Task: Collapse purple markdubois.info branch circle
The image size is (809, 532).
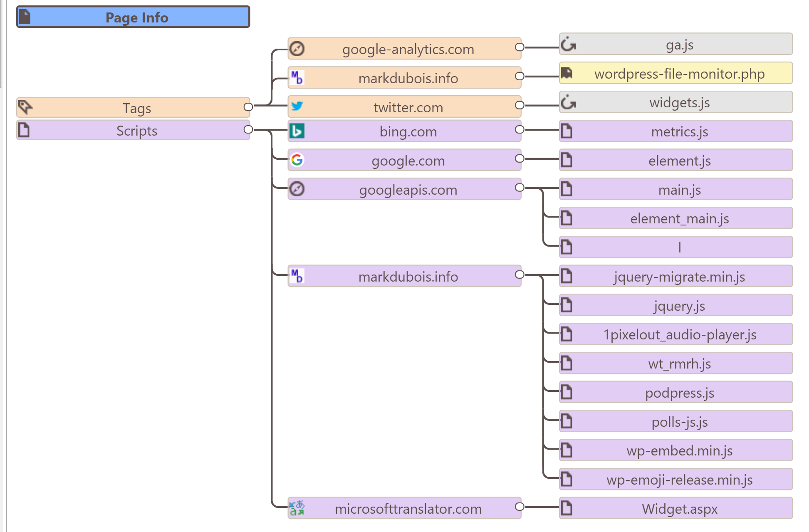Action: point(520,275)
